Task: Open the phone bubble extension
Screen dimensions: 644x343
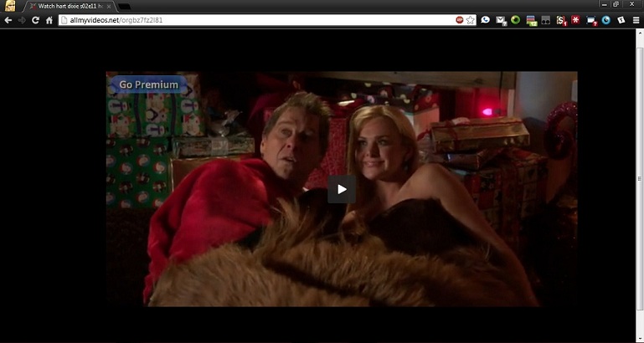Action: [x=486, y=20]
